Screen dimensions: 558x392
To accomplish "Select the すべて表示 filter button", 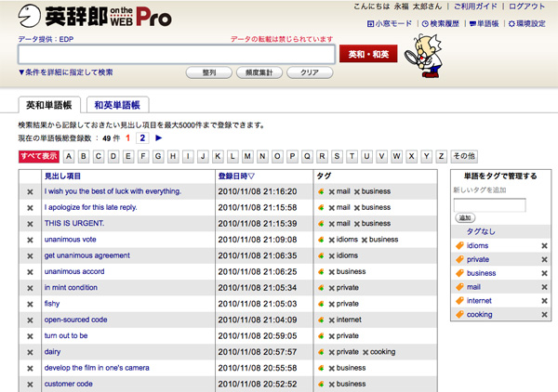I will point(39,156).
